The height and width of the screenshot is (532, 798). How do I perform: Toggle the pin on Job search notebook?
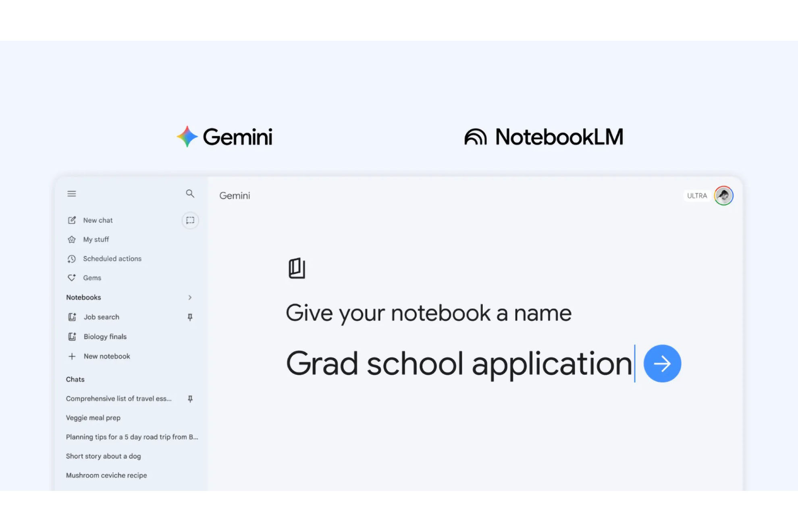pyautogui.click(x=190, y=317)
